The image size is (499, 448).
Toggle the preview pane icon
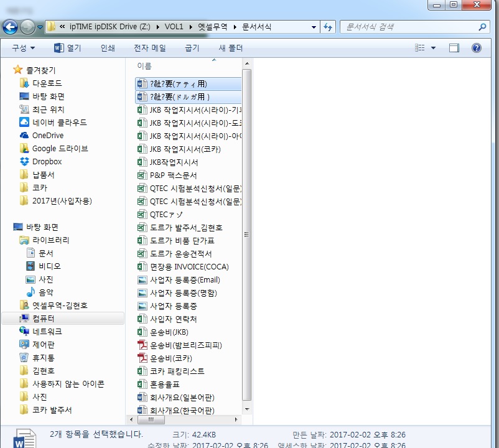coord(454,48)
